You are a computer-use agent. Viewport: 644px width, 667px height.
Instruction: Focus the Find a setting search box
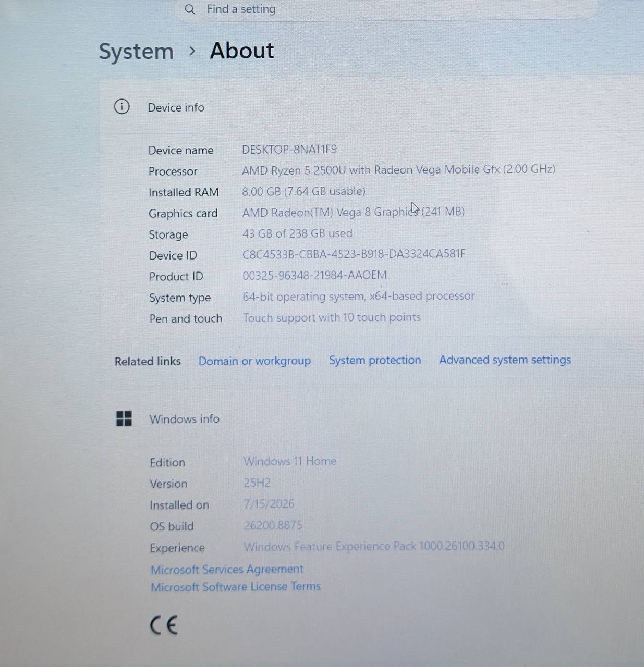(x=386, y=9)
